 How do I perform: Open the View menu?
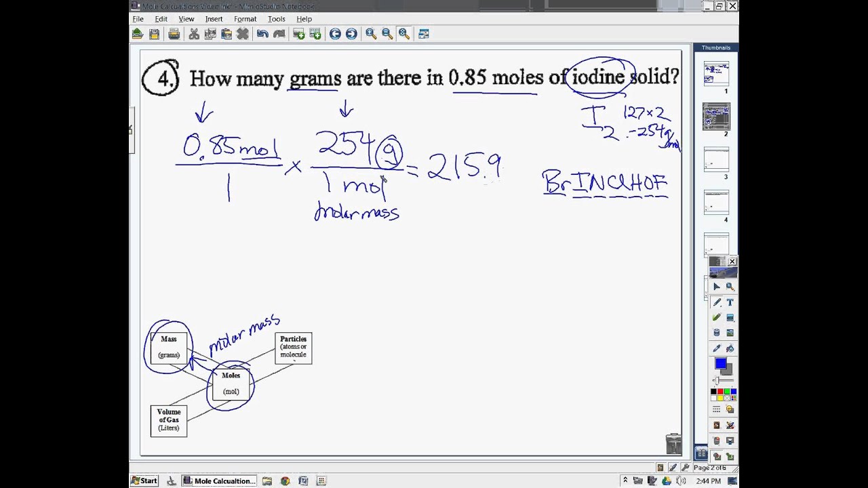coord(186,19)
